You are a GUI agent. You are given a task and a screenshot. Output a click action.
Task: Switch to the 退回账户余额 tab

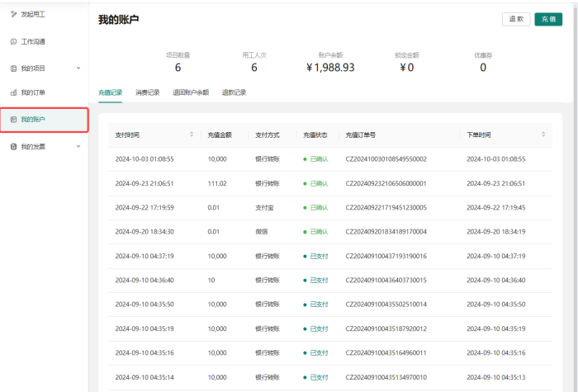tap(191, 92)
